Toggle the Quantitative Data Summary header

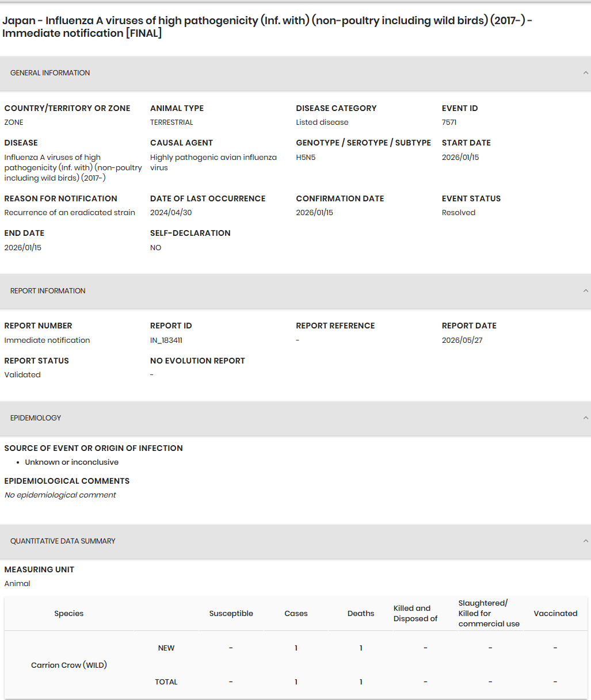pos(295,541)
